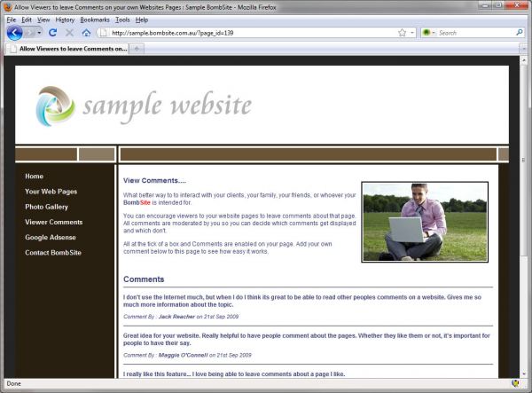Click the URL address field

(x=248, y=32)
